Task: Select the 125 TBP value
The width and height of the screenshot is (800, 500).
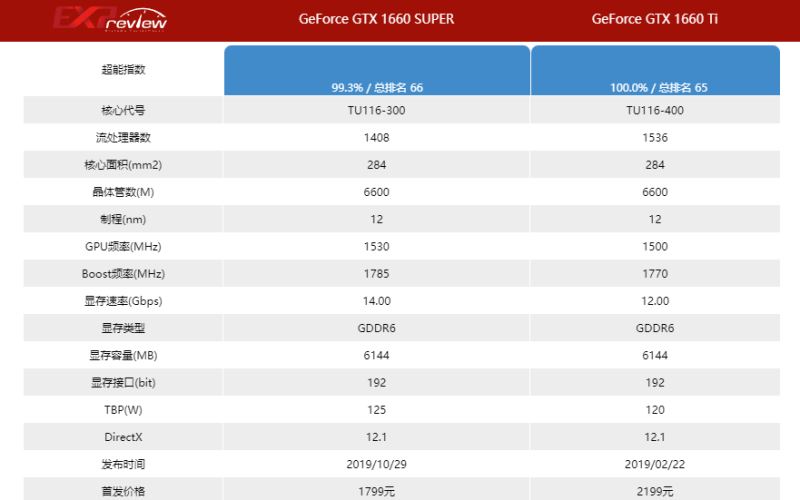Action: pyautogui.click(x=376, y=409)
